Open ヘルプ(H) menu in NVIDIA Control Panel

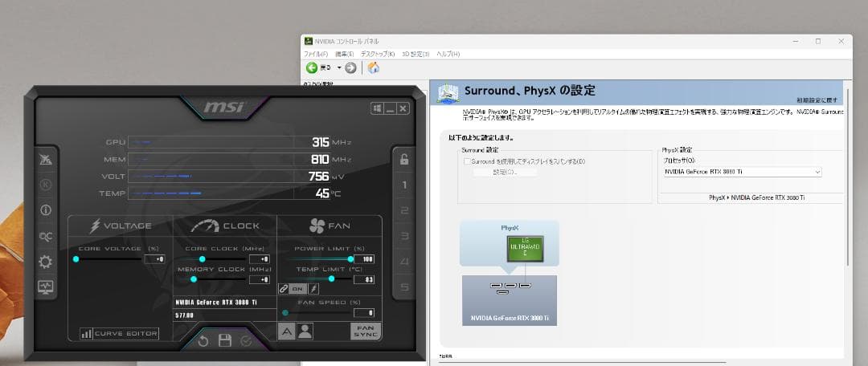point(448,55)
